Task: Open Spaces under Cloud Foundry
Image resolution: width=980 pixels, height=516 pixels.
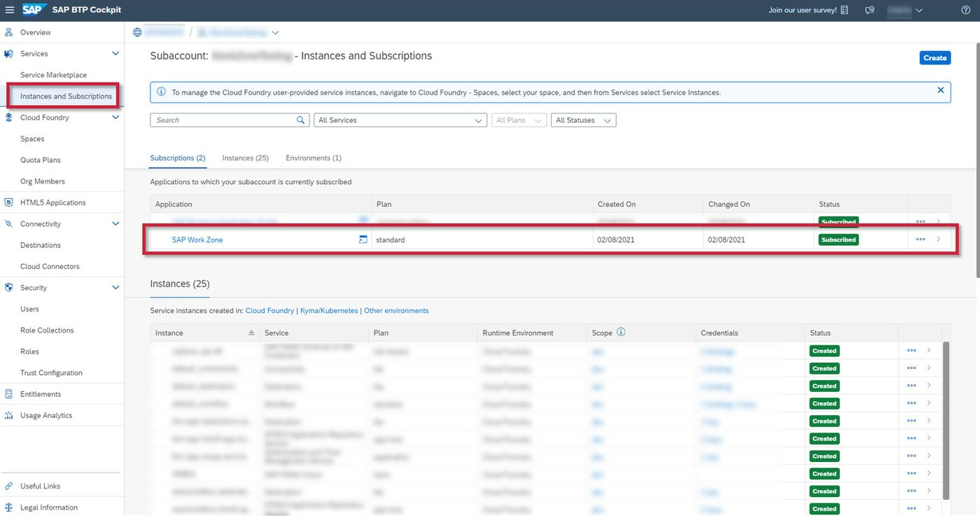Action: pyautogui.click(x=32, y=139)
